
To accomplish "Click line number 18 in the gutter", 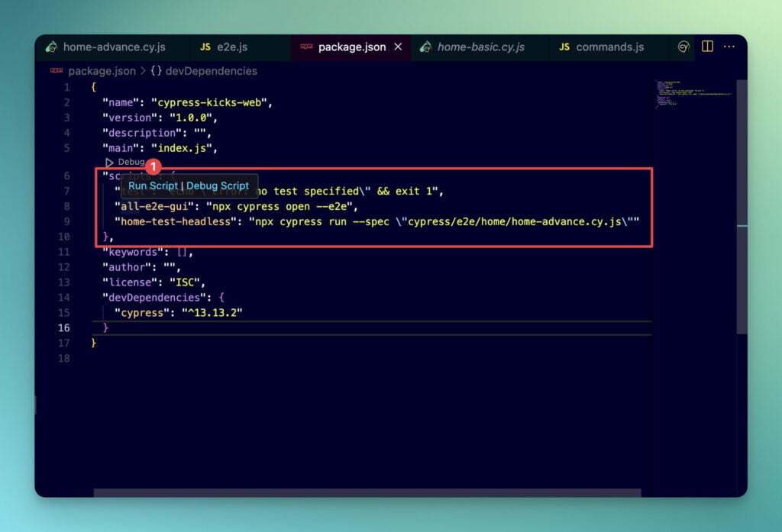I will tap(64, 359).
